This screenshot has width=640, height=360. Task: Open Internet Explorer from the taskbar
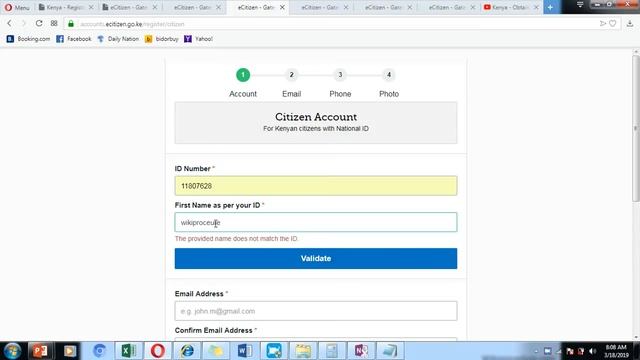coord(187,351)
